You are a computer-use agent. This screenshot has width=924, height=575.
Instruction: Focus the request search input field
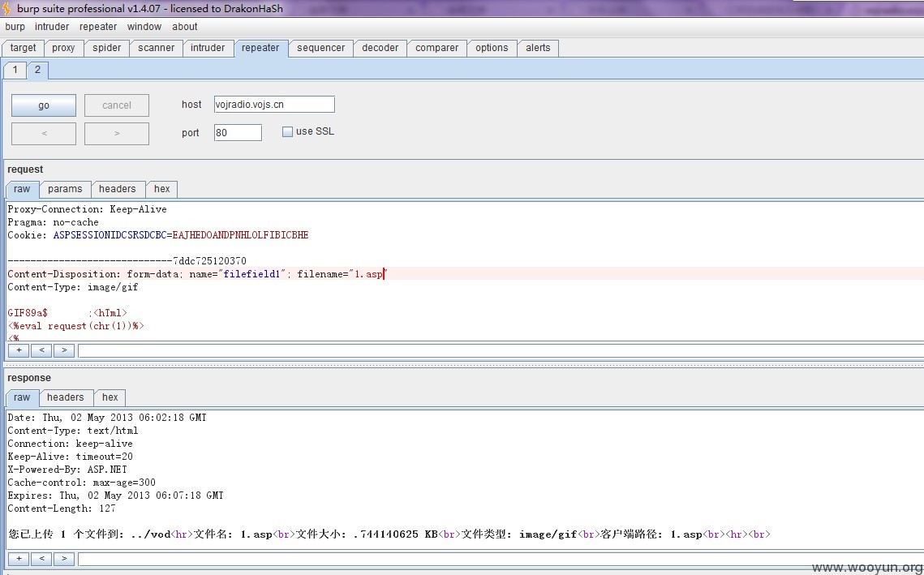(501, 351)
